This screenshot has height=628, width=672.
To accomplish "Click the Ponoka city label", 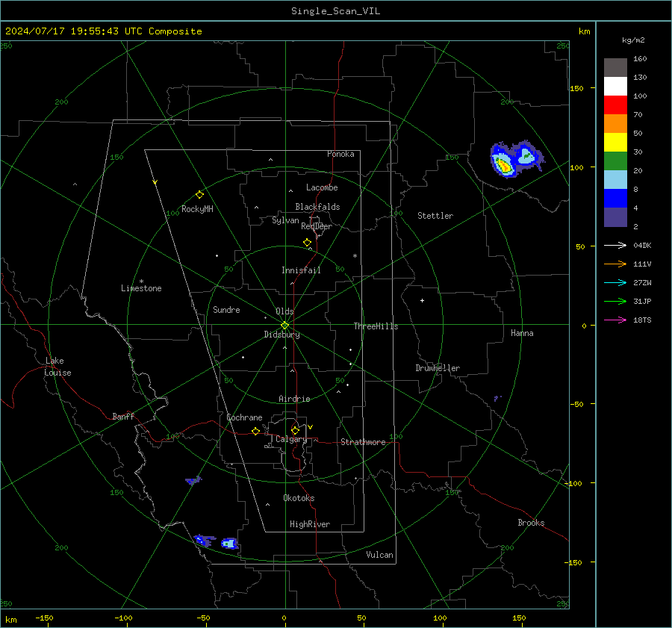I will pos(340,154).
